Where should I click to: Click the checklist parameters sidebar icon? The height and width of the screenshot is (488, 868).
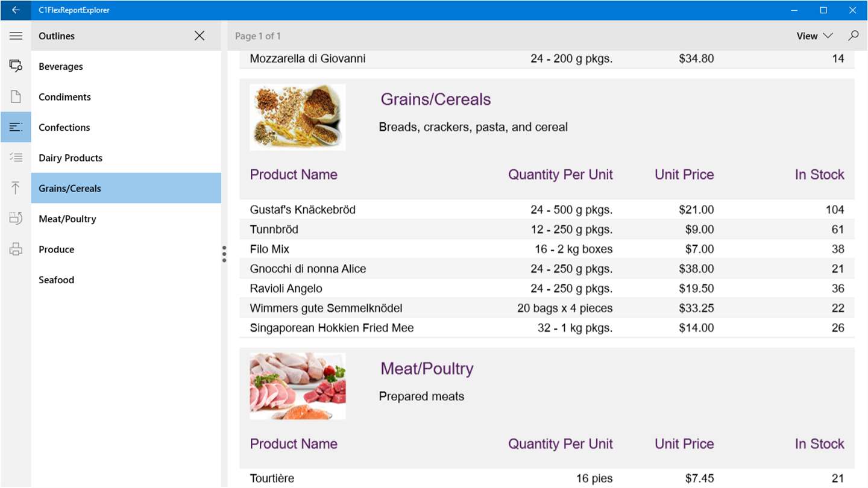coord(16,158)
